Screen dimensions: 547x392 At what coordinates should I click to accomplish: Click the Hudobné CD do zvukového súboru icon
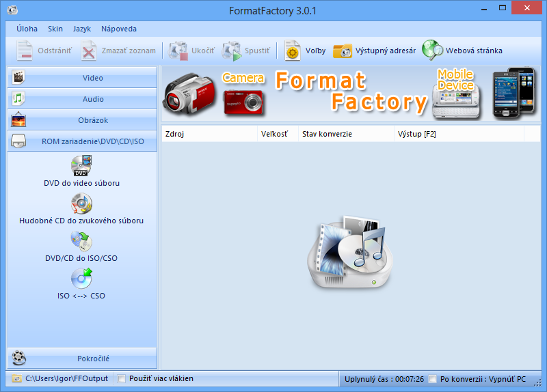81,203
